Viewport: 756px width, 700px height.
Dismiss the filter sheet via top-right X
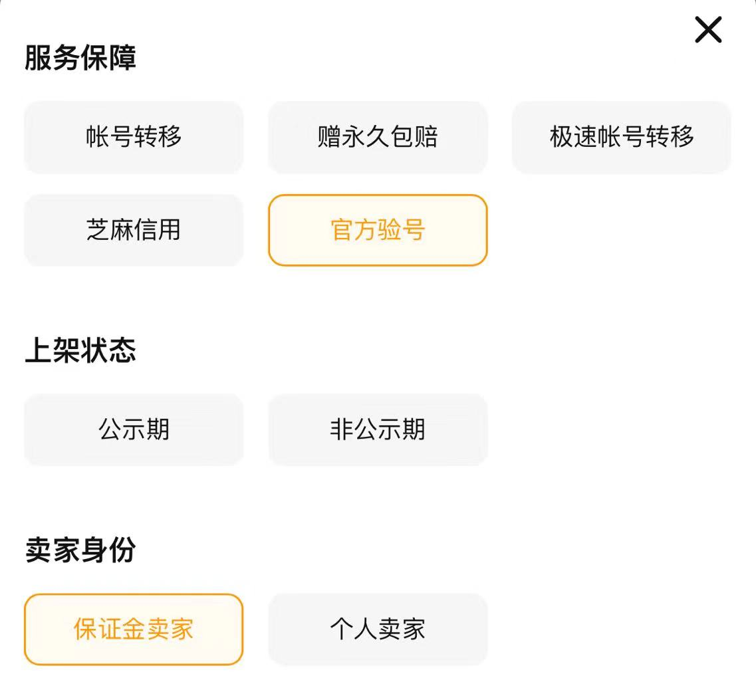(708, 30)
